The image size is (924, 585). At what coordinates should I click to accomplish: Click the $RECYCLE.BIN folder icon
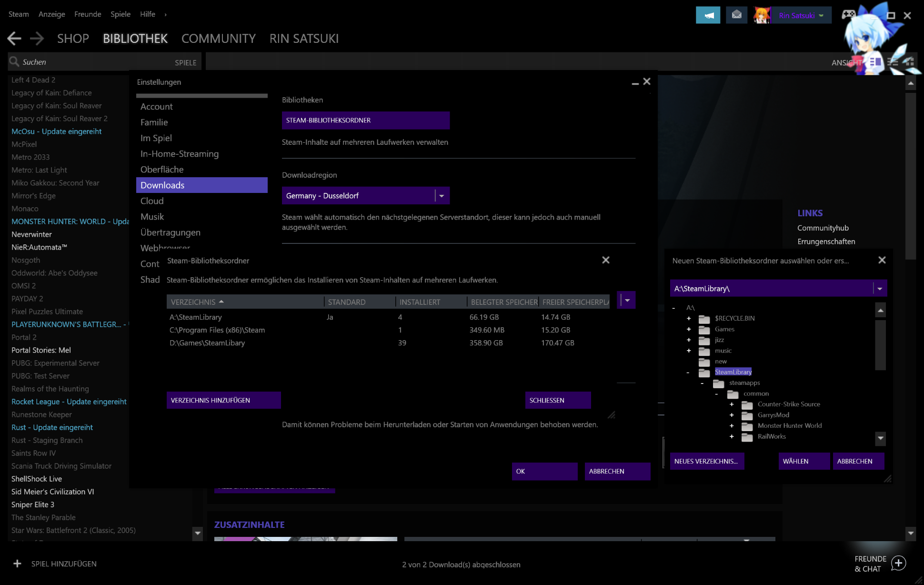pos(704,319)
